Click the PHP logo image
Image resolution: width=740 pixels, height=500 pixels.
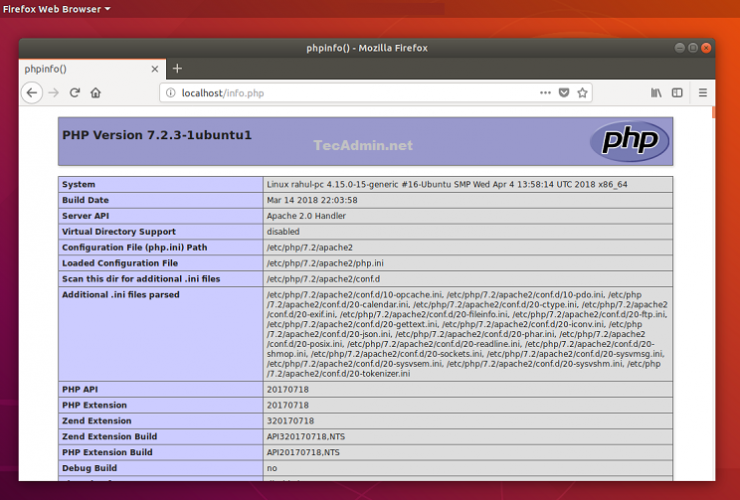(x=629, y=141)
